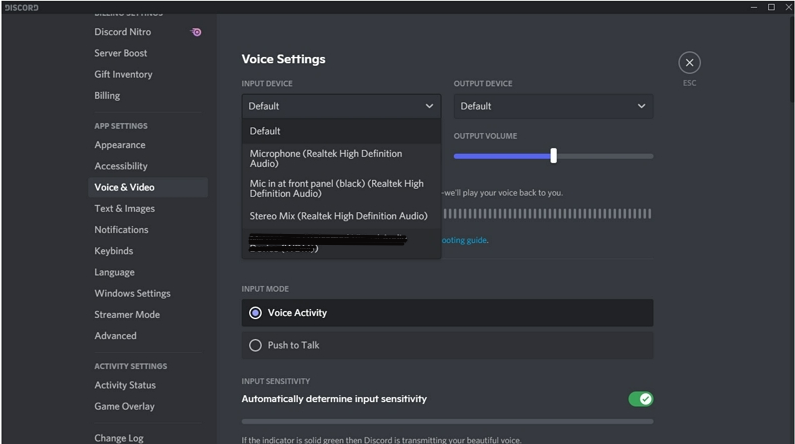
Task: Choose Mic in at front panel option
Action: tap(341, 189)
